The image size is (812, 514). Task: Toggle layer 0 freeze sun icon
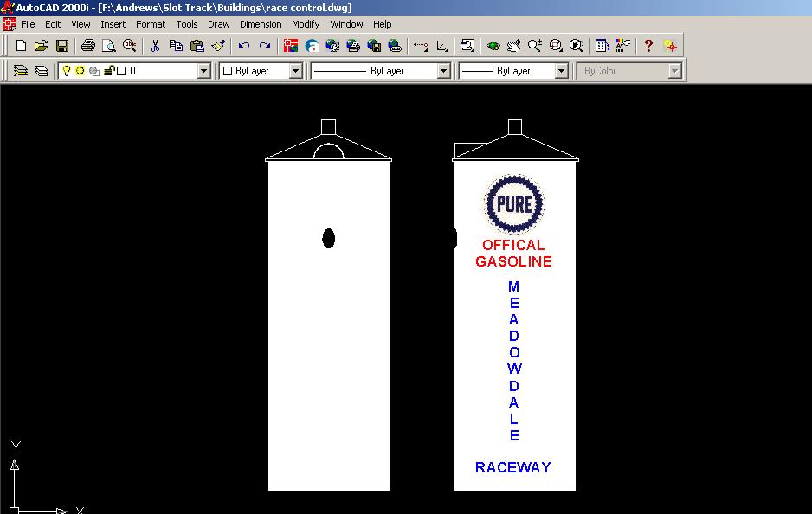pyautogui.click(x=80, y=71)
